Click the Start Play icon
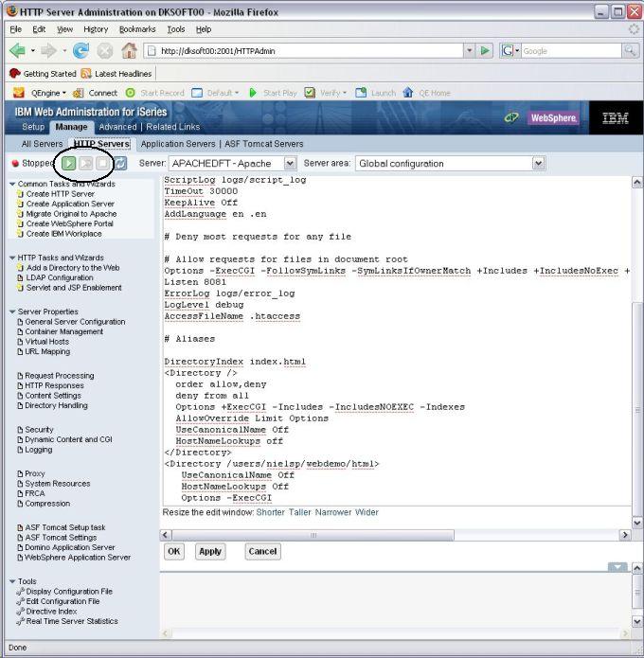Image resolution: width=644 pixels, height=658 pixels. click(252, 93)
